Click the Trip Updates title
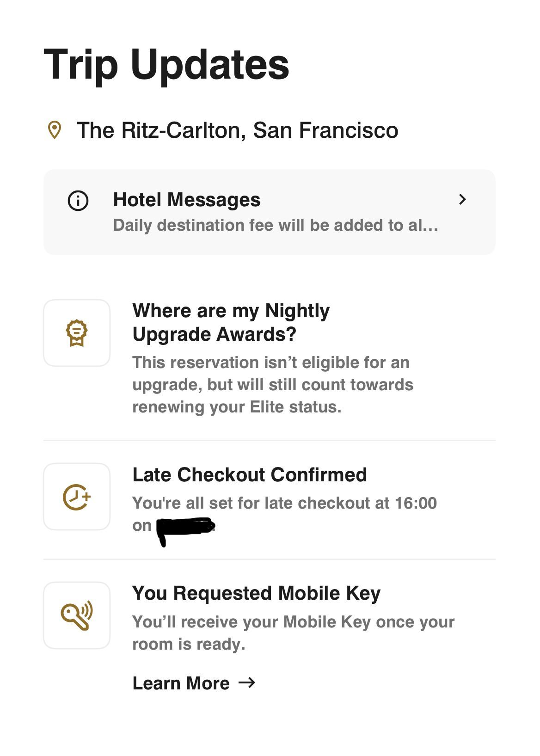Image resolution: width=540 pixels, height=756 pixels. [166, 65]
